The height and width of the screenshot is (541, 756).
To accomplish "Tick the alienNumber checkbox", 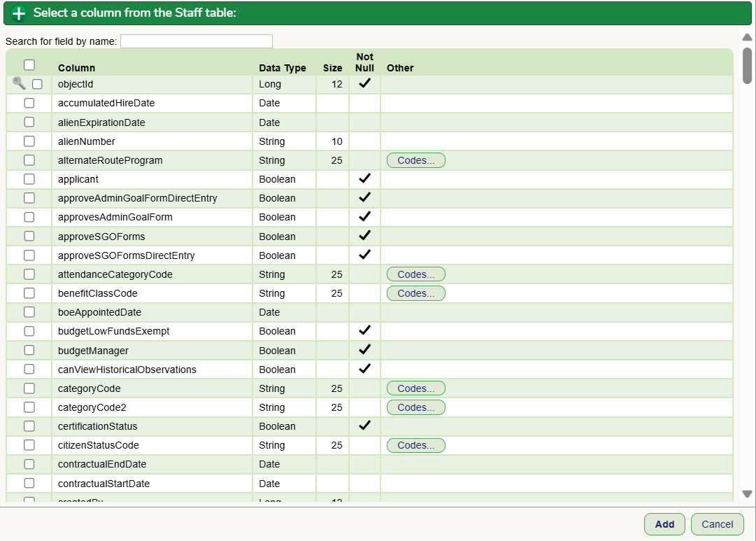I will click(29, 141).
